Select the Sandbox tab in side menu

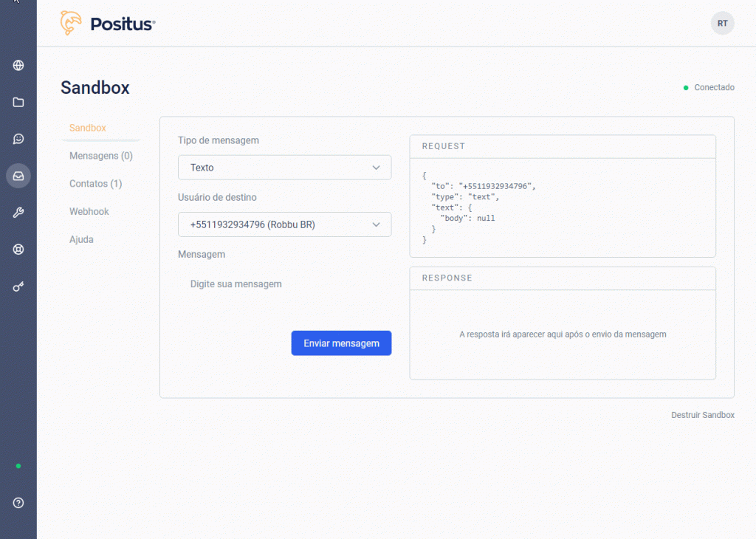[x=88, y=128]
